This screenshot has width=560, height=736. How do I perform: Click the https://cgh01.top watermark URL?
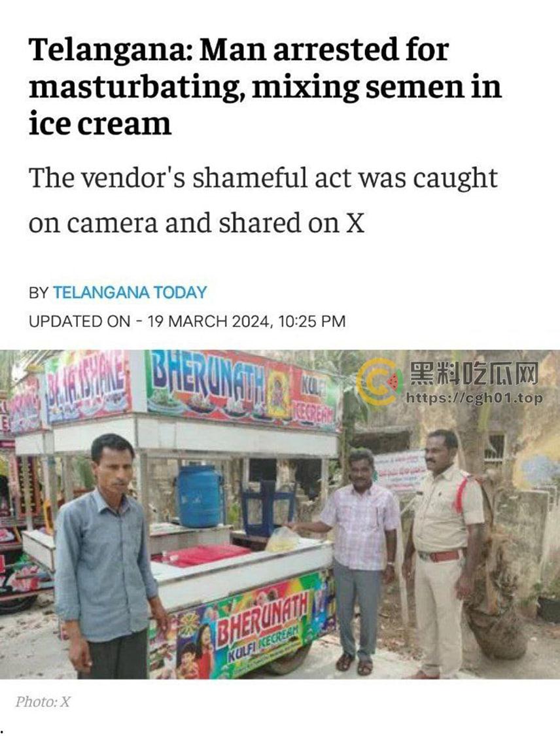(x=474, y=398)
